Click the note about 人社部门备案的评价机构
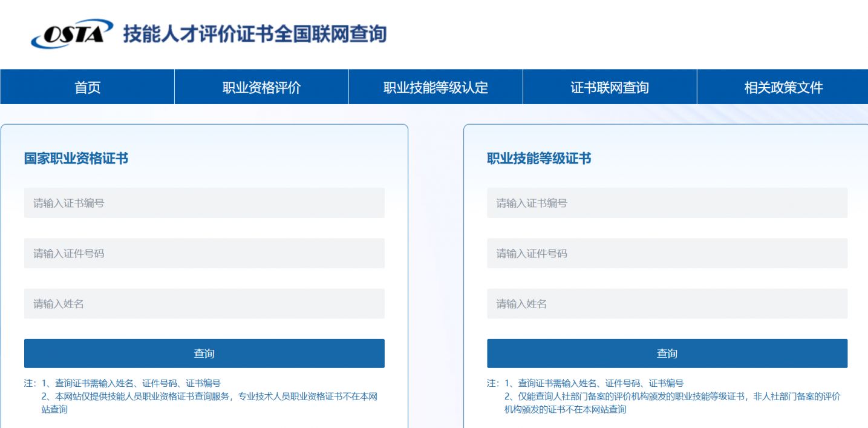 coord(672,403)
